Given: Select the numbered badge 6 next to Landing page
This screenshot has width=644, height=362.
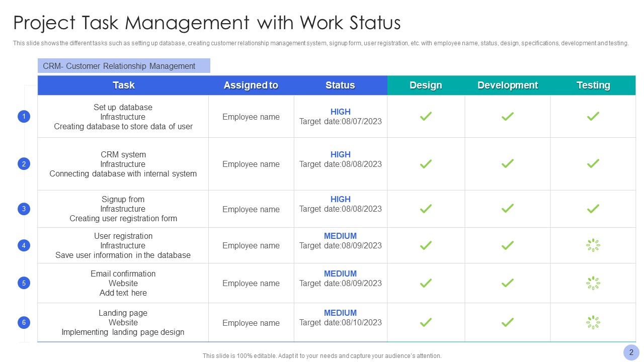Looking at the screenshot, I should coord(24,322).
